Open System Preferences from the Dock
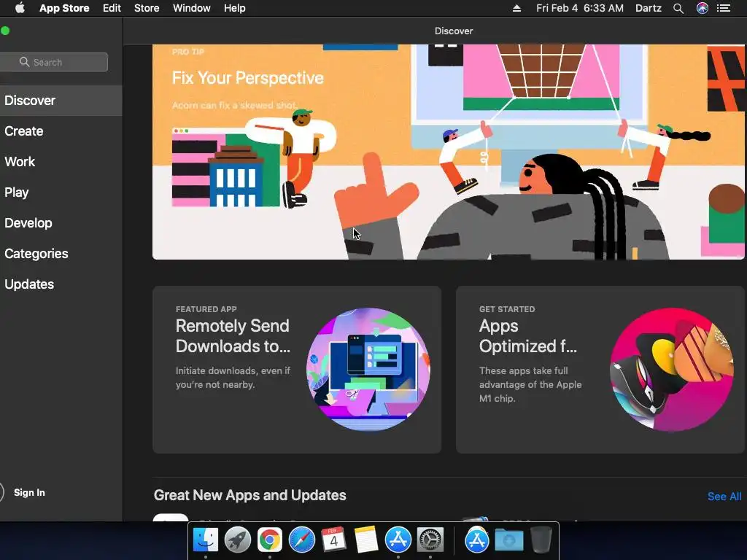 coord(430,540)
